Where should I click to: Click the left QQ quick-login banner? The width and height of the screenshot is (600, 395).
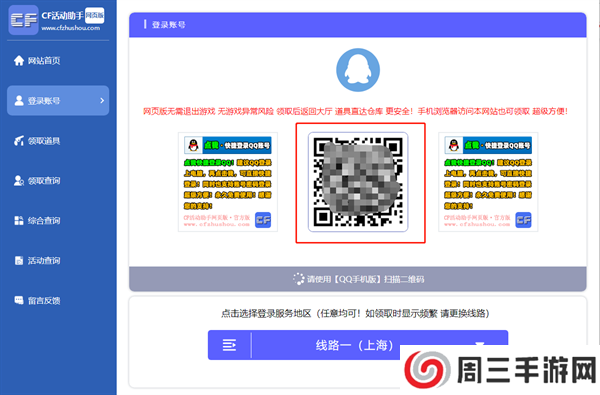(228, 182)
